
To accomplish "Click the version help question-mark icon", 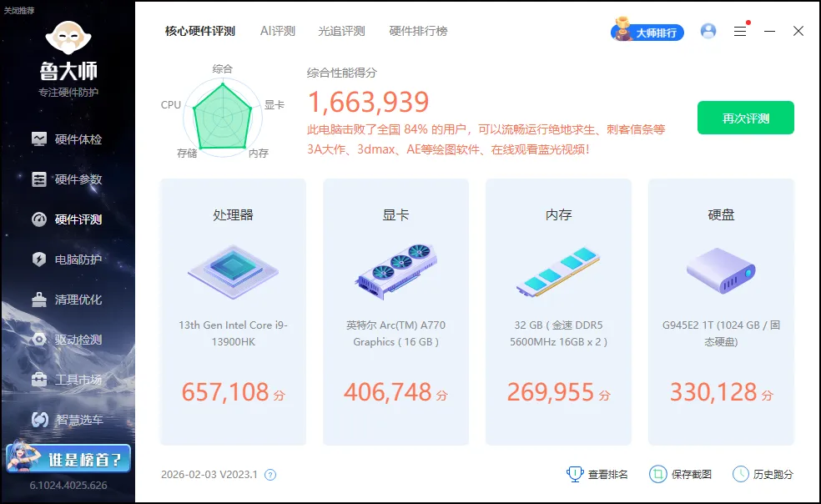I will tap(270, 475).
